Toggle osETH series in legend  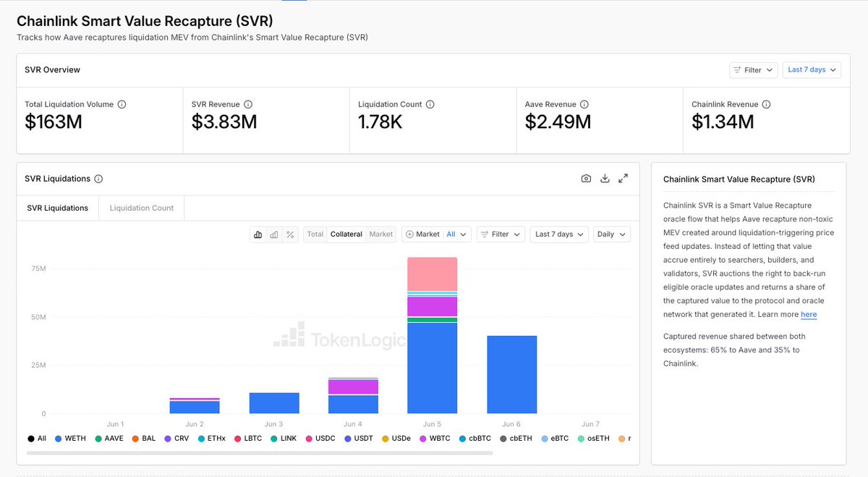coord(593,439)
